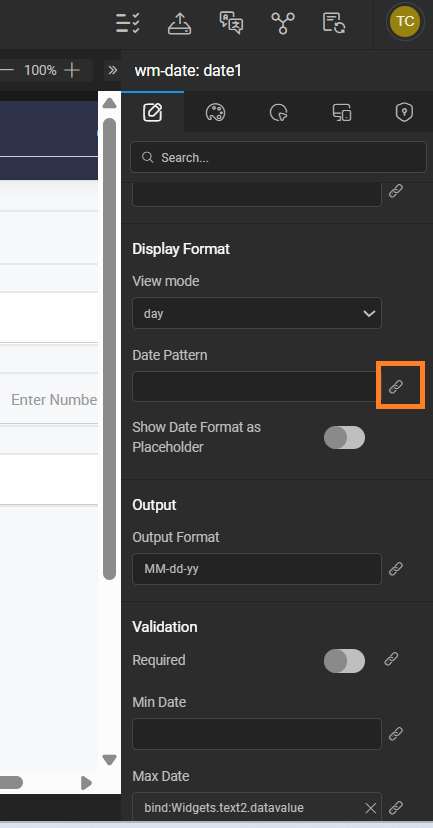Open the localization translate icon
Image resolution: width=433 pixels, height=828 pixels.
[x=231, y=23]
